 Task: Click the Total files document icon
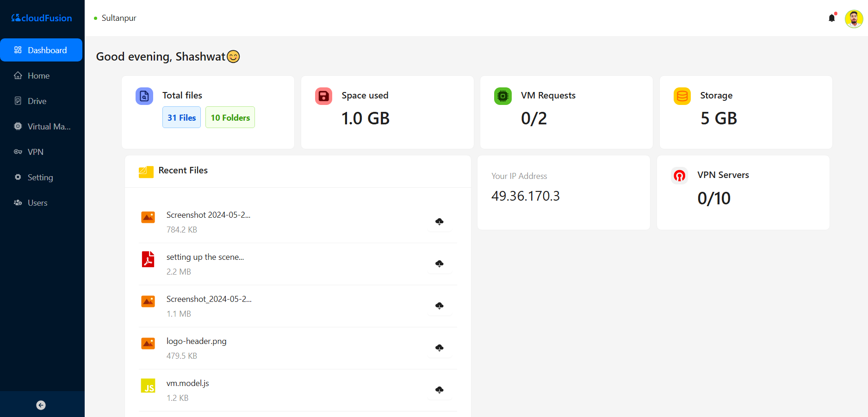pos(144,96)
